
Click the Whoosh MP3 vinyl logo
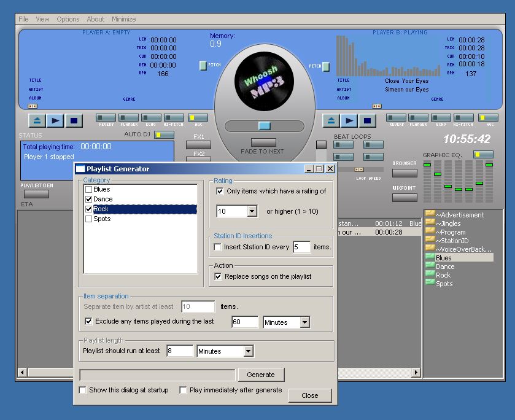pos(264,81)
